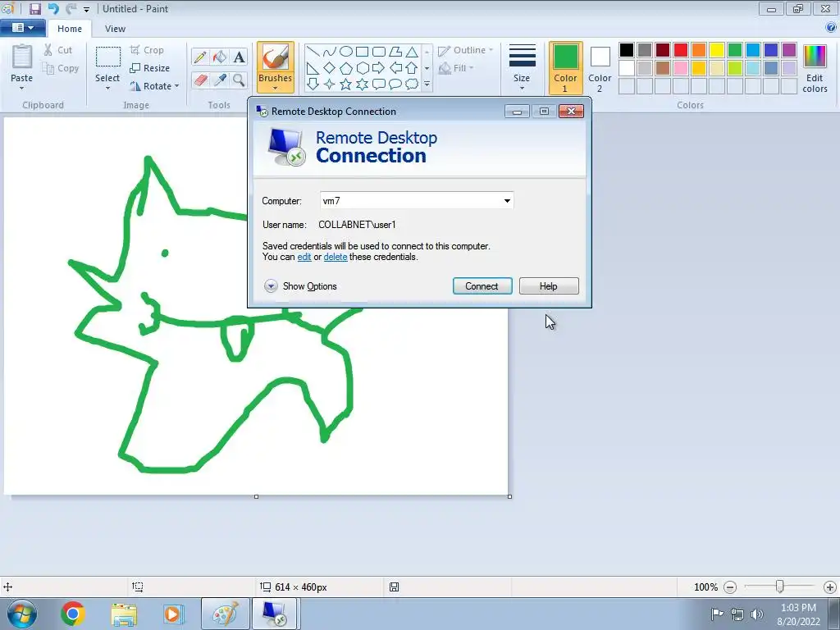The width and height of the screenshot is (840, 630).
Task: Open Paint Help question mark icon
Action: click(831, 27)
